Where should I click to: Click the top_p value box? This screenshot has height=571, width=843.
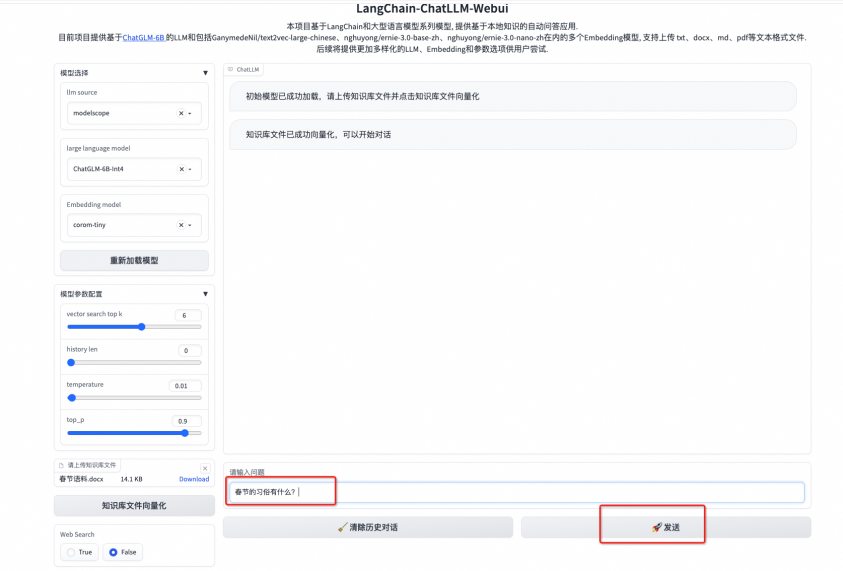pyautogui.click(x=187, y=421)
